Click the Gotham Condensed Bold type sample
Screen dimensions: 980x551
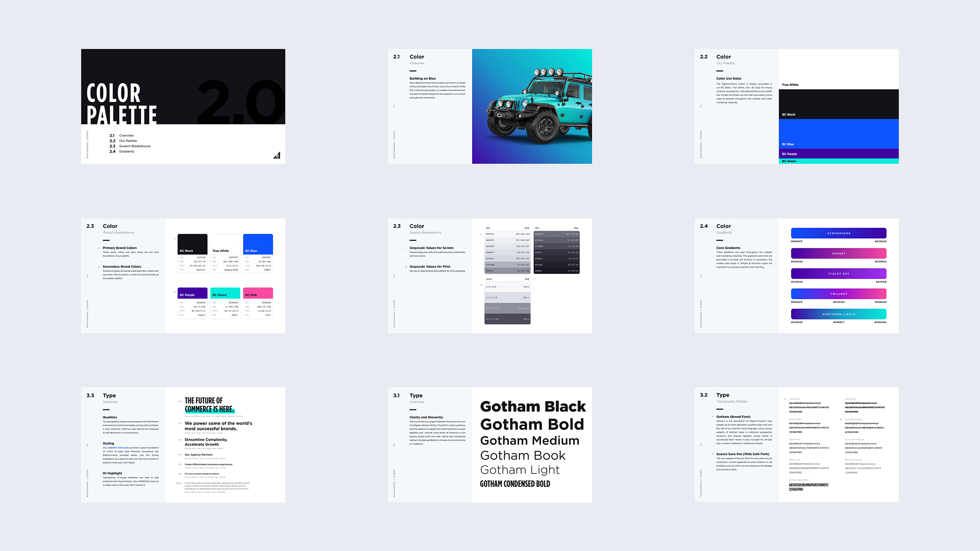(515, 484)
